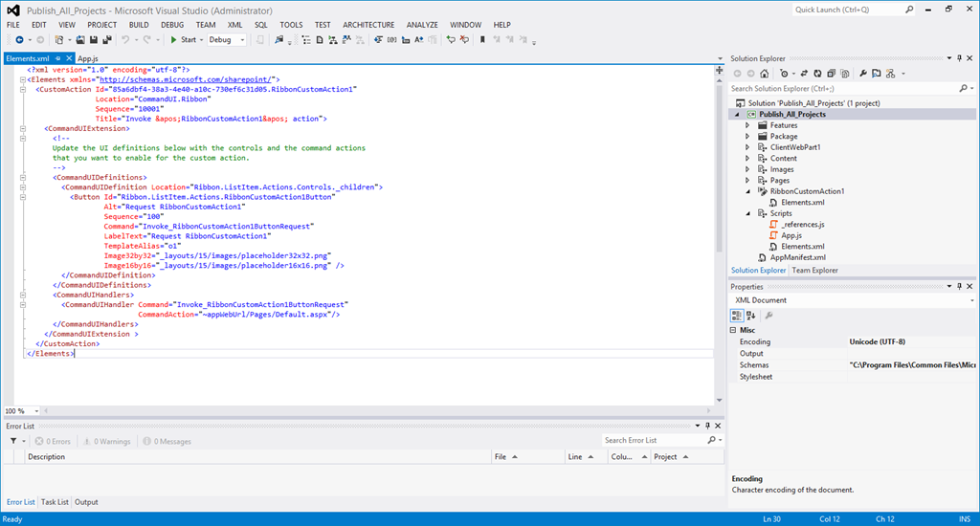Screen dimensions: 980x526
Task: Switch Properties to Categorized view
Action: pyautogui.click(x=737, y=316)
